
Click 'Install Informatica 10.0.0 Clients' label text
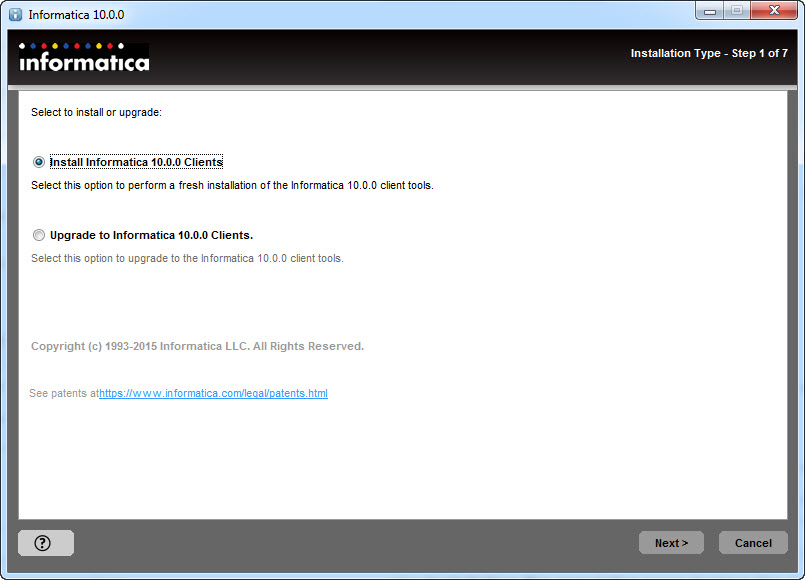(x=136, y=162)
